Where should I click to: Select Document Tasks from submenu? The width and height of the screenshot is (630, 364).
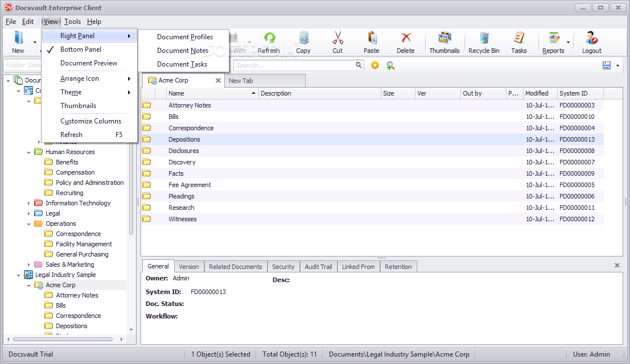pyautogui.click(x=185, y=64)
